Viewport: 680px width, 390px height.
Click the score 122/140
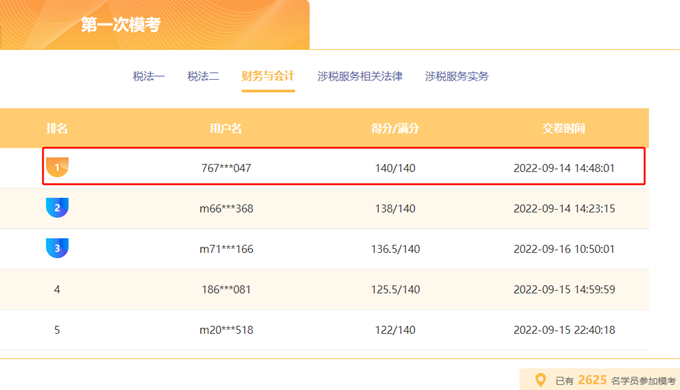[x=395, y=330]
